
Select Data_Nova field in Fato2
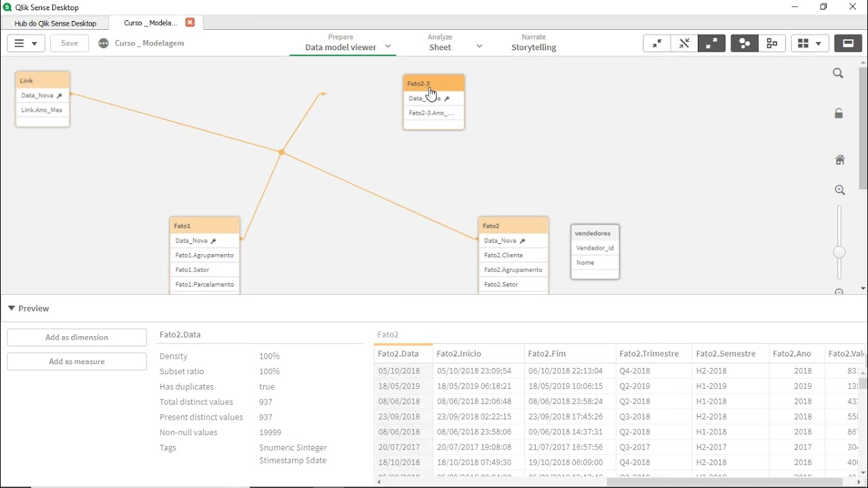point(513,241)
